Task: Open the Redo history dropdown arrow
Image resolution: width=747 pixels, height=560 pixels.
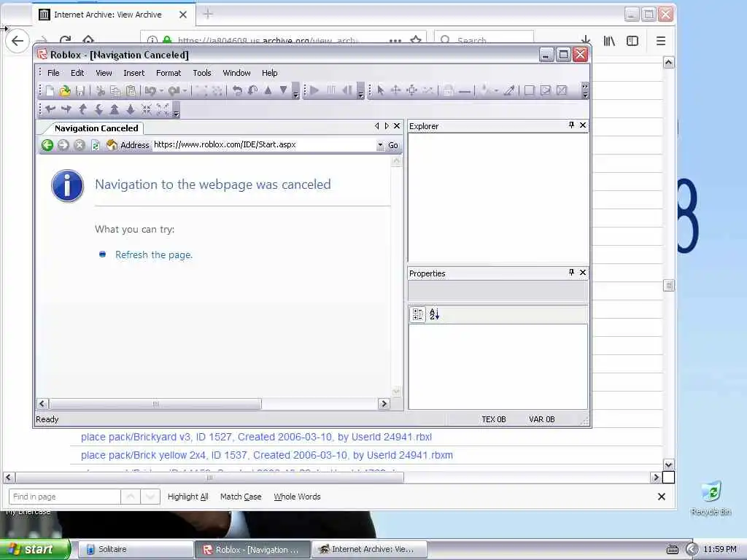Action: pyautogui.click(x=185, y=90)
